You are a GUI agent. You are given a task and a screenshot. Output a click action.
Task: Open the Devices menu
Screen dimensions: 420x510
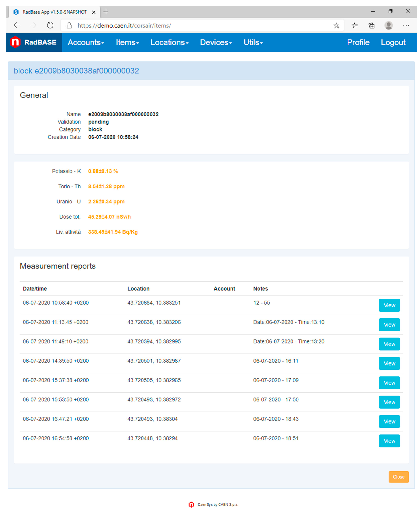click(x=216, y=42)
